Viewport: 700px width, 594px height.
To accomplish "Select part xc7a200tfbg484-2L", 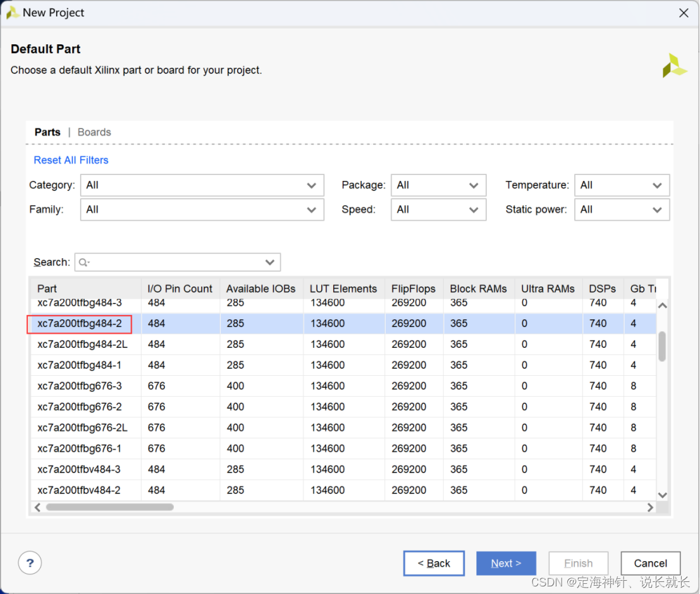I will (83, 345).
